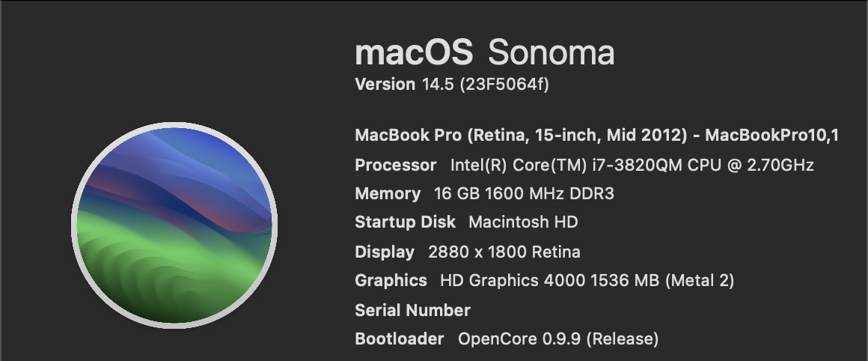This screenshot has width=868, height=361.
Task: Click the macOS Sonoma title
Action: coord(484,52)
